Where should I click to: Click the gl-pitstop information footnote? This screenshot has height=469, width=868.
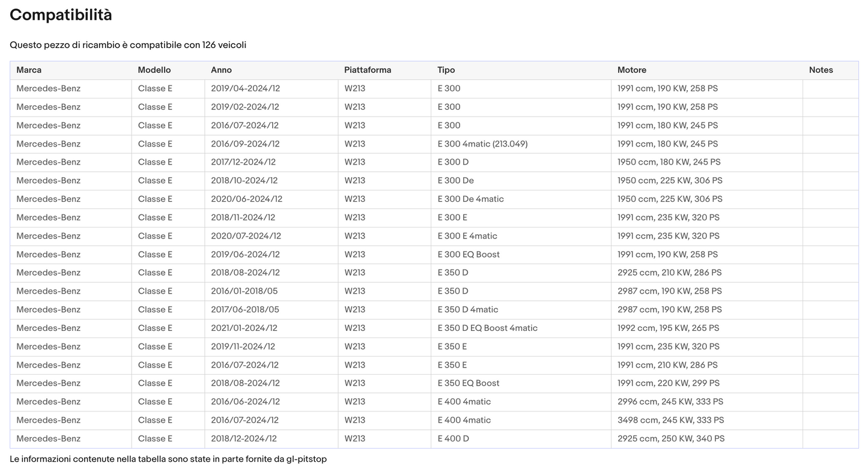[168, 459]
